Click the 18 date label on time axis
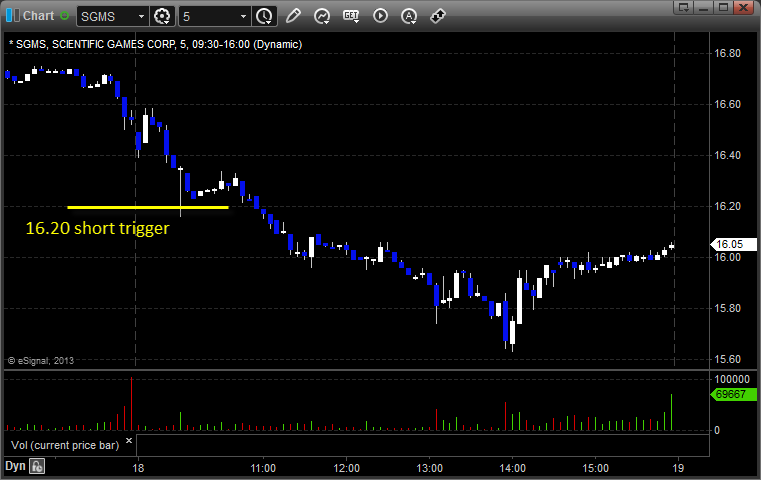Image resolution: width=761 pixels, height=480 pixels. coord(138,468)
